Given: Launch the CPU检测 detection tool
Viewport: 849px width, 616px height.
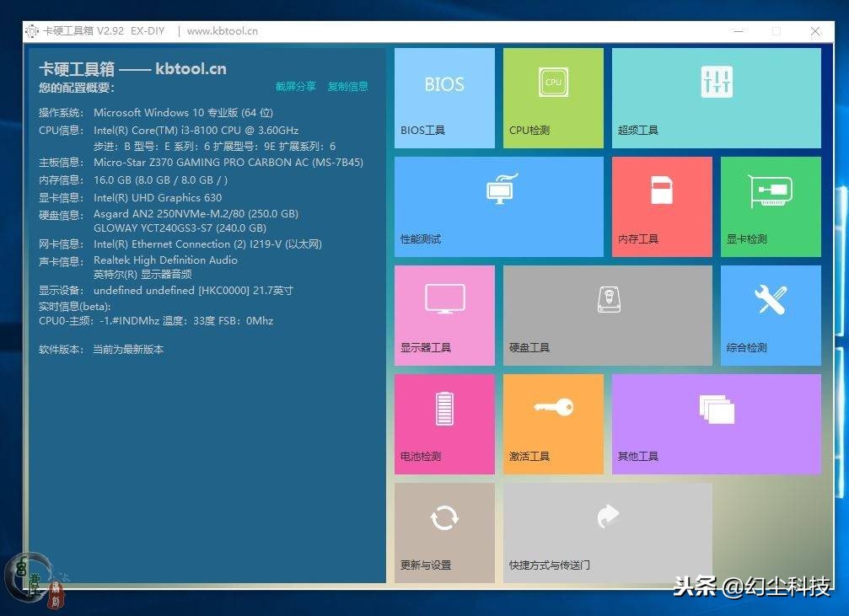Looking at the screenshot, I should [x=552, y=97].
